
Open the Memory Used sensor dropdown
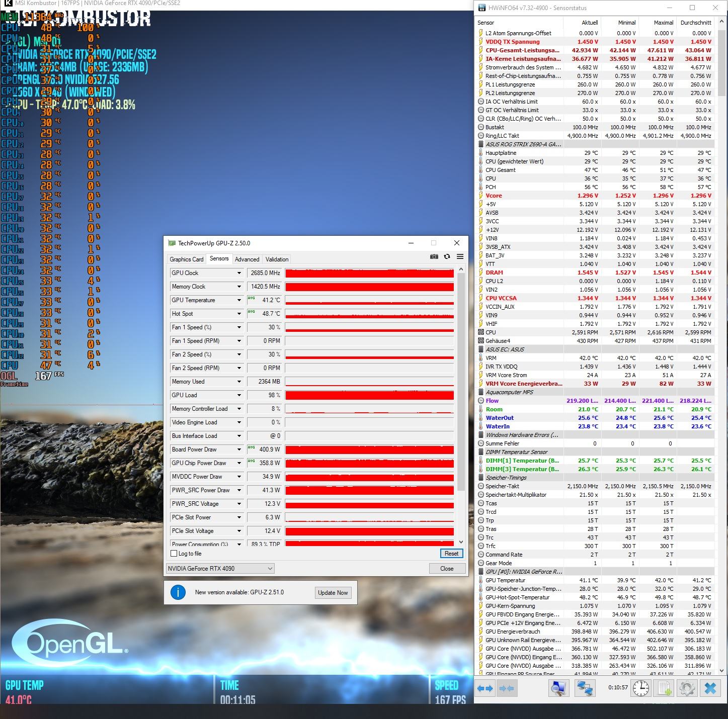(x=239, y=382)
